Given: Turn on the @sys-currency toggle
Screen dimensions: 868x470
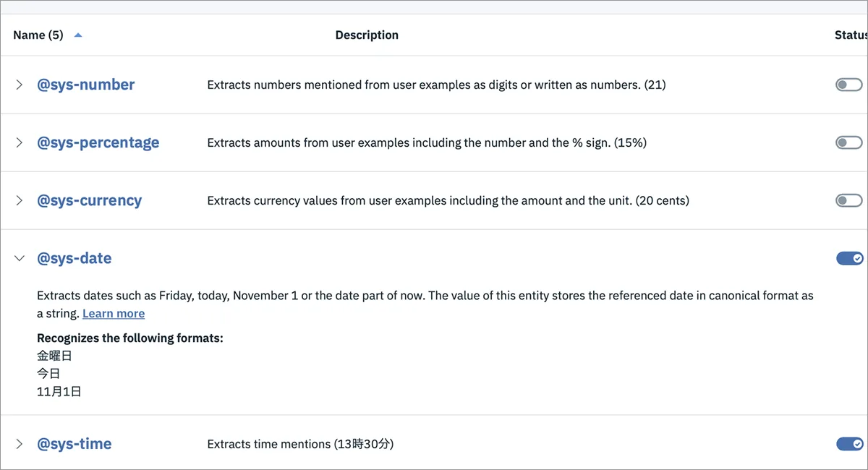Looking at the screenshot, I should pyautogui.click(x=849, y=200).
